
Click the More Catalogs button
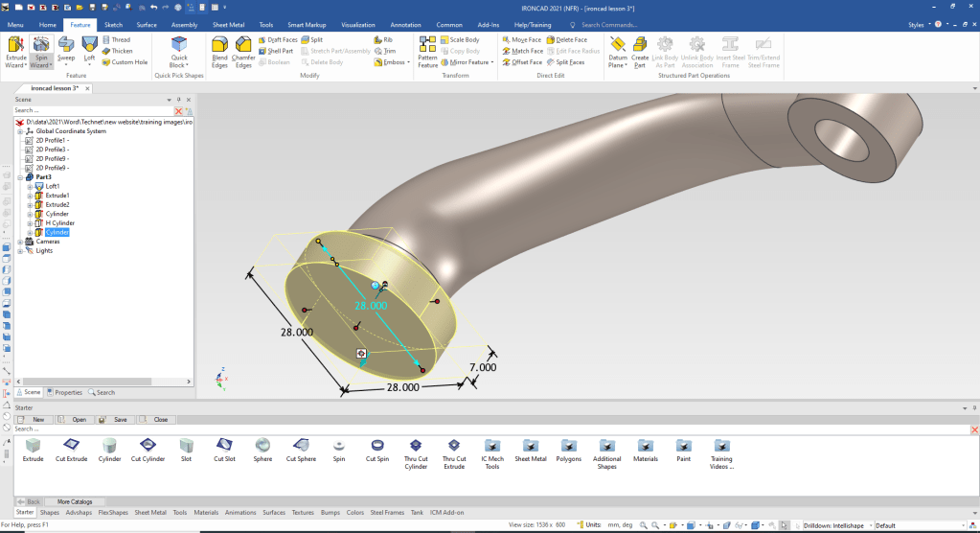[x=75, y=501]
